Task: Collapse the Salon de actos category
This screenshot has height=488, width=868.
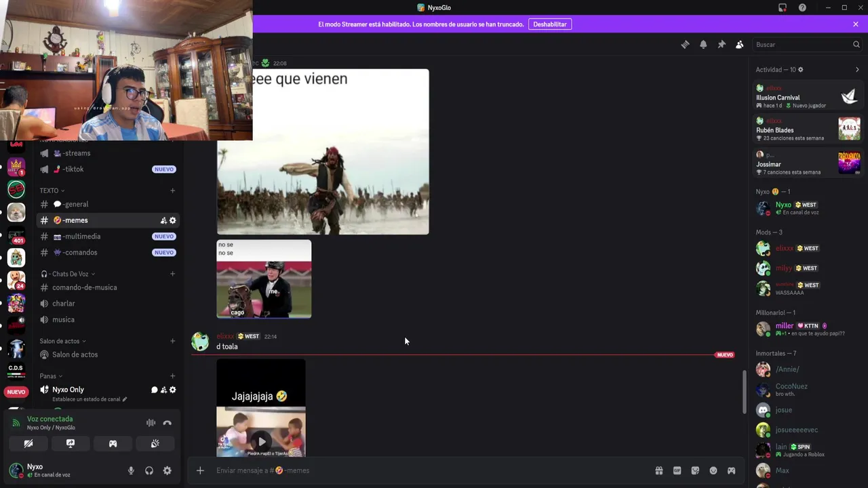Action: click(63, 341)
